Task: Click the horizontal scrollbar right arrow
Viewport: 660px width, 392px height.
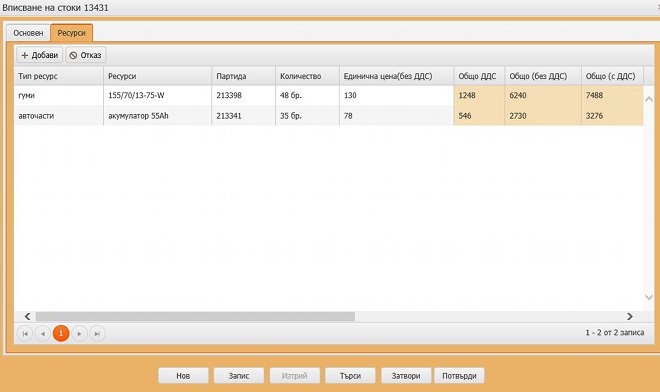Action: [630, 316]
